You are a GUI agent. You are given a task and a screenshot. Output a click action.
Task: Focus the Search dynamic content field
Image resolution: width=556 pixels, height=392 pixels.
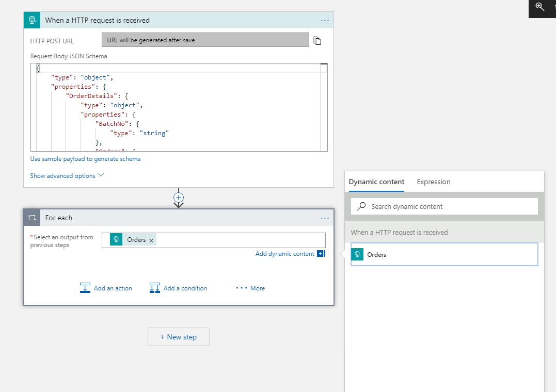coord(444,206)
